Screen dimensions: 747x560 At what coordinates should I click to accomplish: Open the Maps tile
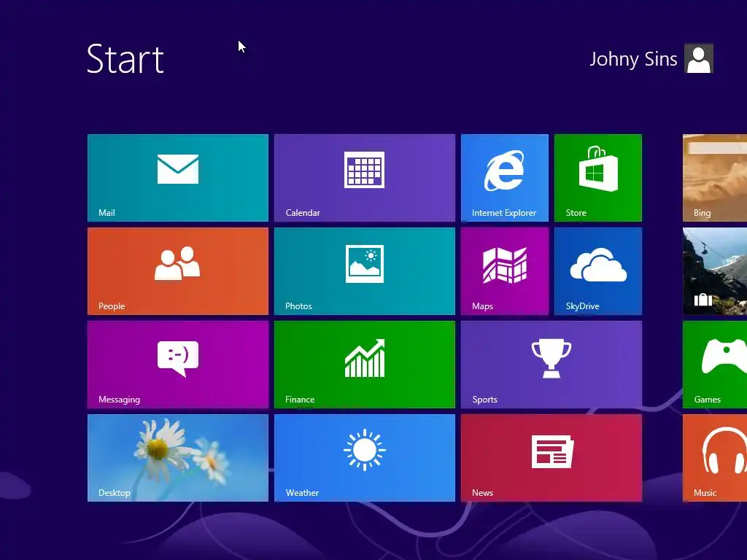point(505,271)
